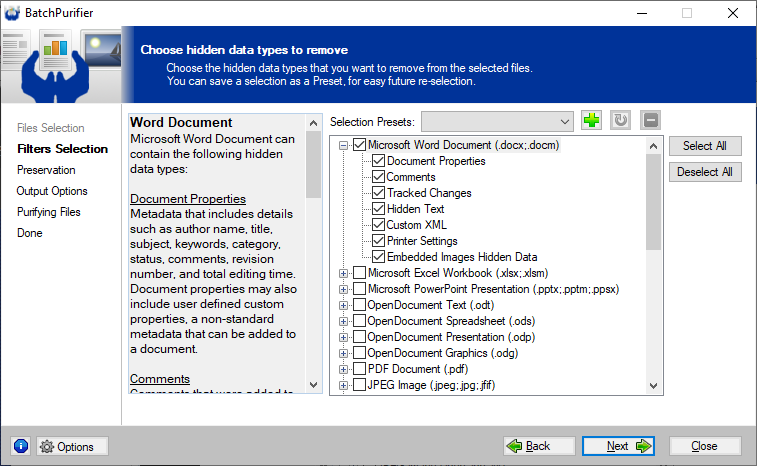Toggle Embedded Images Hidden Data checkbox
Viewport: 757px width, 466px height.
point(378,256)
